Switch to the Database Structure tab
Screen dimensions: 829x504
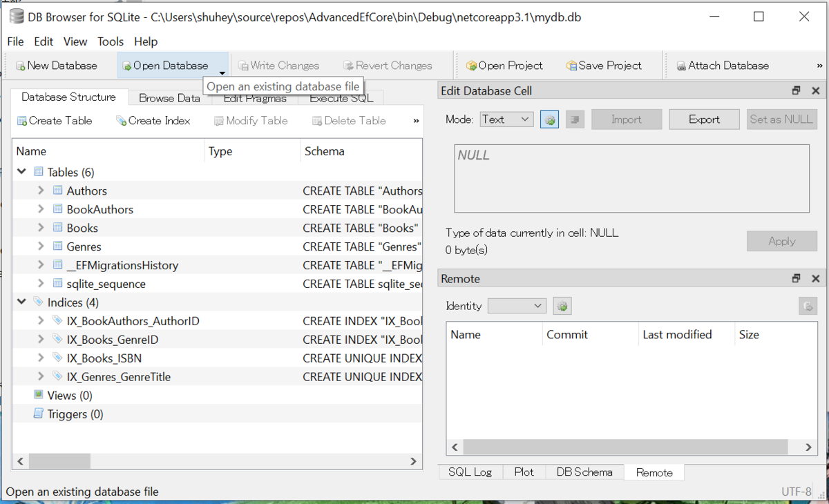point(68,97)
